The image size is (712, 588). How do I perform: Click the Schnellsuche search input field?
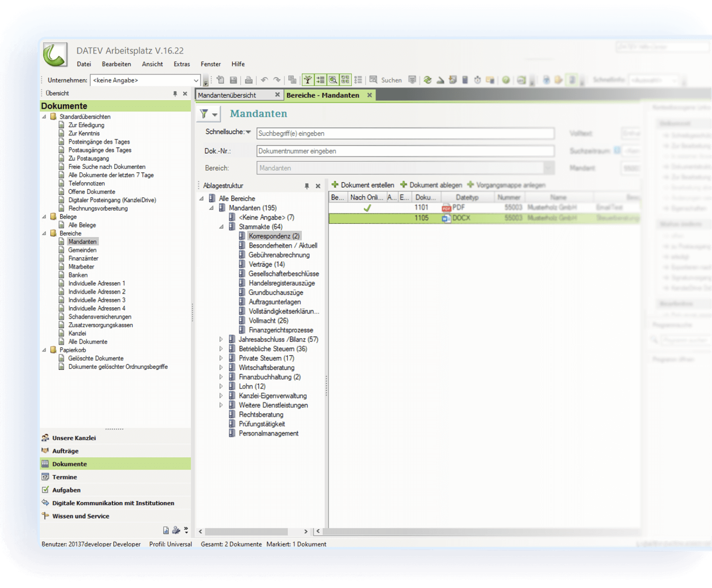(x=405, y=134)
